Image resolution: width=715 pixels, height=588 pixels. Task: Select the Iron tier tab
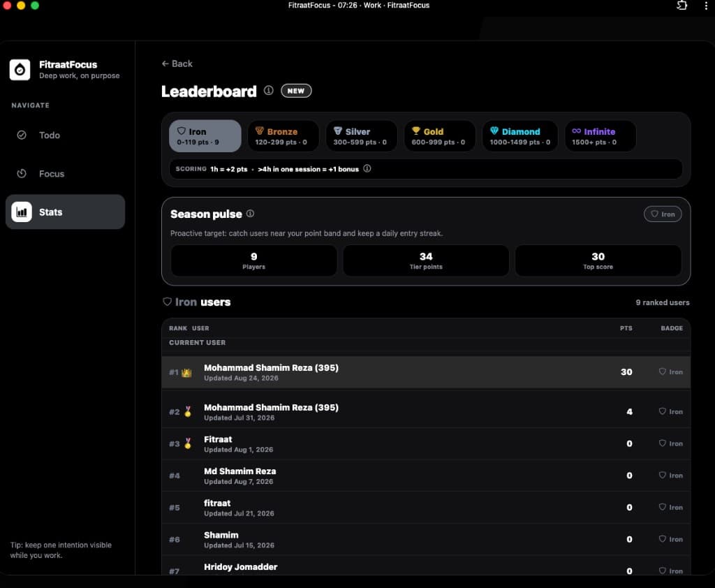pyautogui.click(x=205, y=136)
